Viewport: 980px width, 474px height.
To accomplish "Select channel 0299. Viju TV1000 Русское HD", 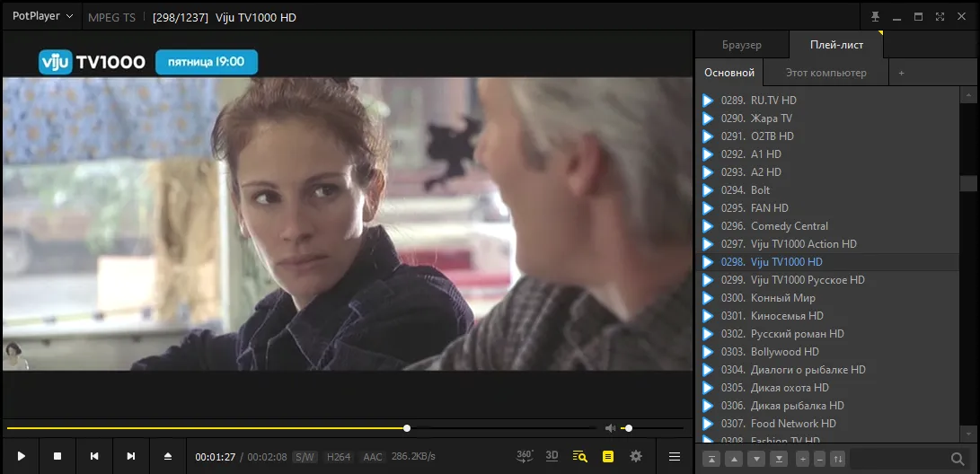I will [827, 280].
